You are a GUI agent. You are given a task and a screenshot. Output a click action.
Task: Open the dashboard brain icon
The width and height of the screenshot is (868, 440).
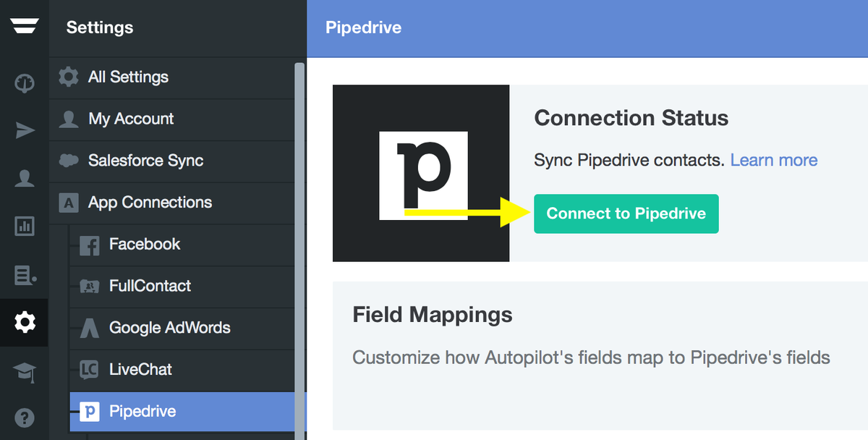pos(25,83)
